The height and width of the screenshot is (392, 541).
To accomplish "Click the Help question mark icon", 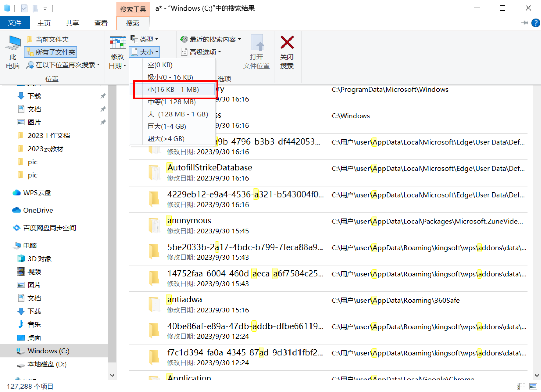I will [x=535, y=23].
